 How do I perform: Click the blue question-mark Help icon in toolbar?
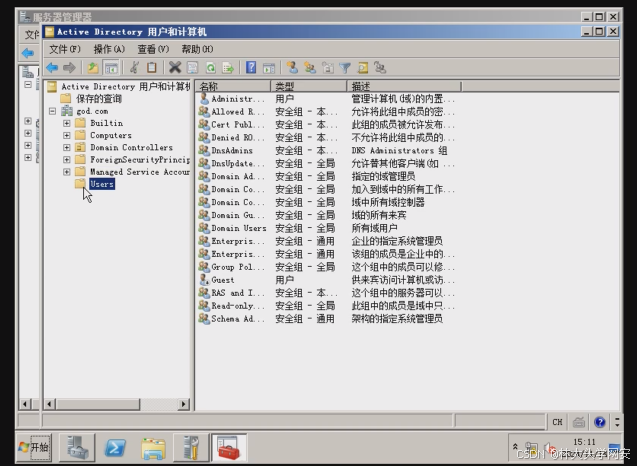251,67
